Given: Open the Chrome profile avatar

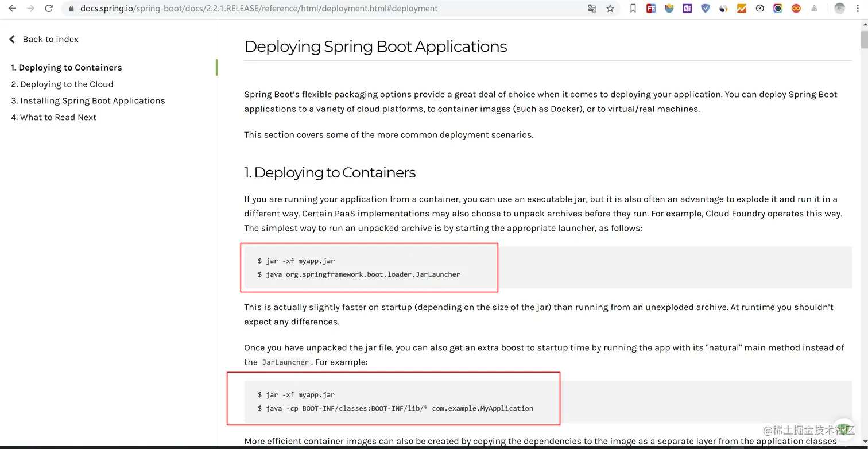Looking at the screenshot, I should click(839, 9).
